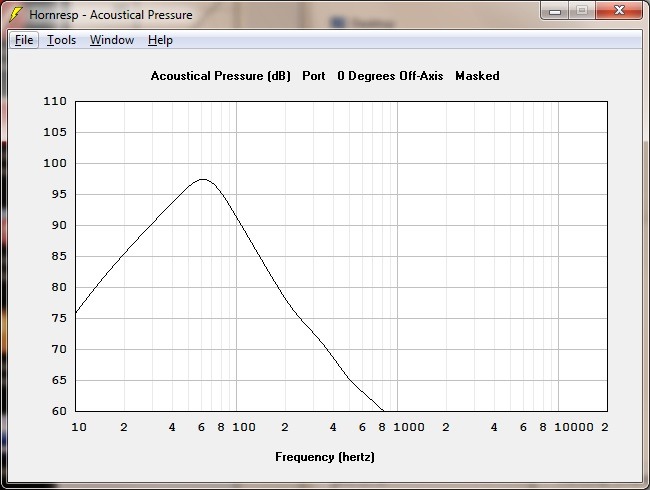Close the Hornresp Acoustical Pressure window

tap(619, 10)
